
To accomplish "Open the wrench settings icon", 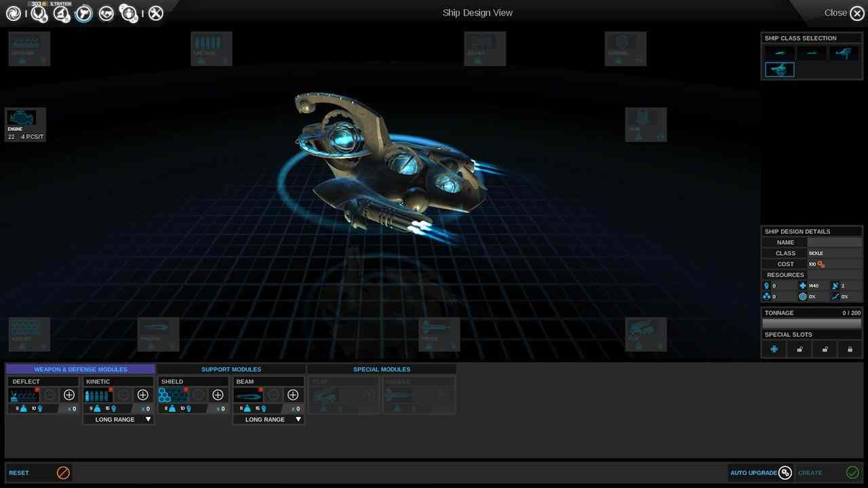I will [156, 13].
